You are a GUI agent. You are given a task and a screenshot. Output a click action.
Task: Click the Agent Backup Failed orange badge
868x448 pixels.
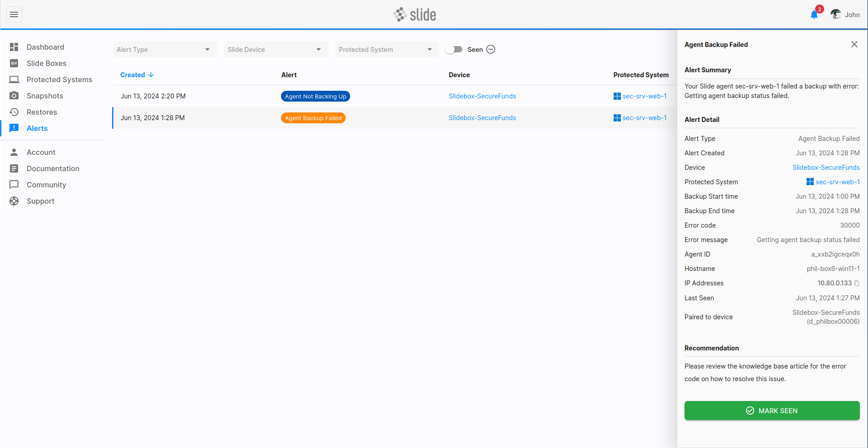tap(313, 118)
